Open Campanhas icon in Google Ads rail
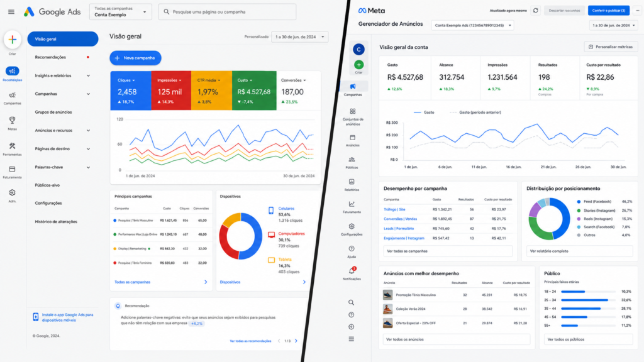Screen dimensions: 644x362 point(13,96)
